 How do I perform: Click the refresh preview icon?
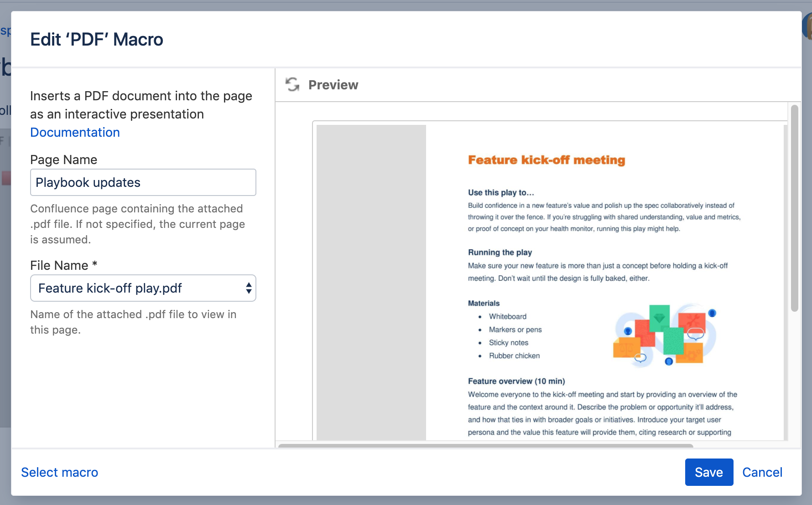point(292,84)
